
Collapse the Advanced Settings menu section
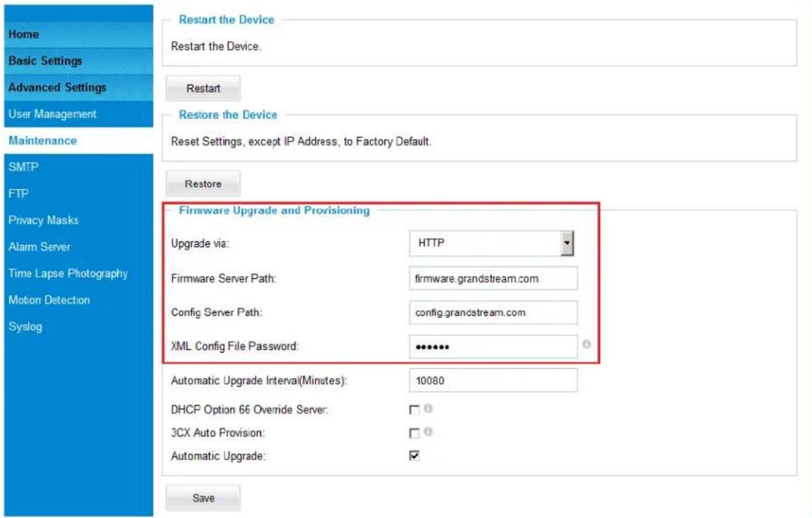click(76, 88)
